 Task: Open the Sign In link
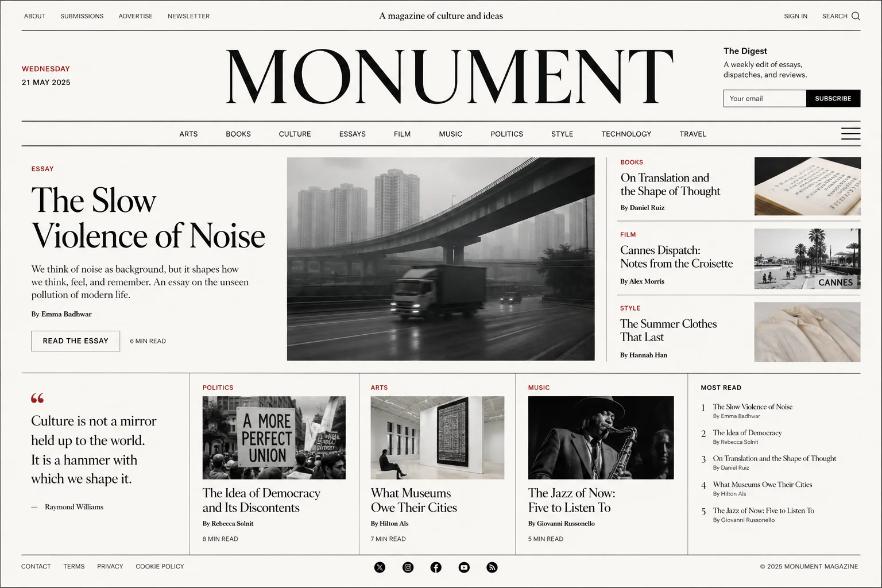pyautogui.click(x=795, y=16)
